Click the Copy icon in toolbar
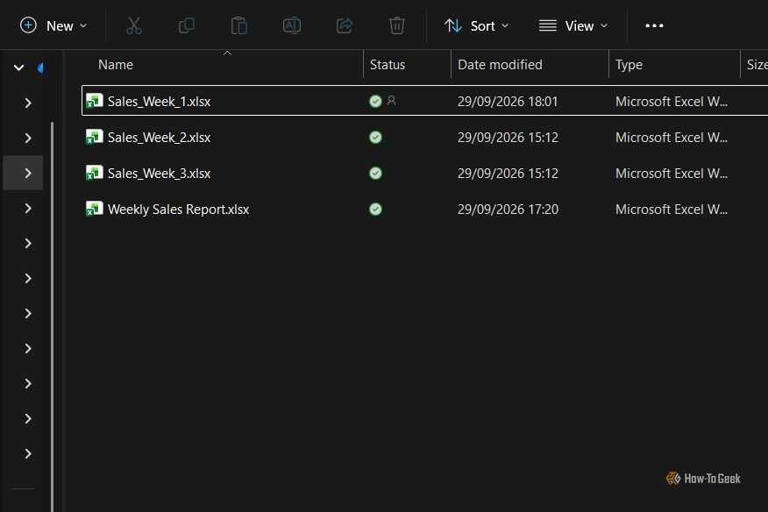 pyautogui.click(x=187, y=25)
